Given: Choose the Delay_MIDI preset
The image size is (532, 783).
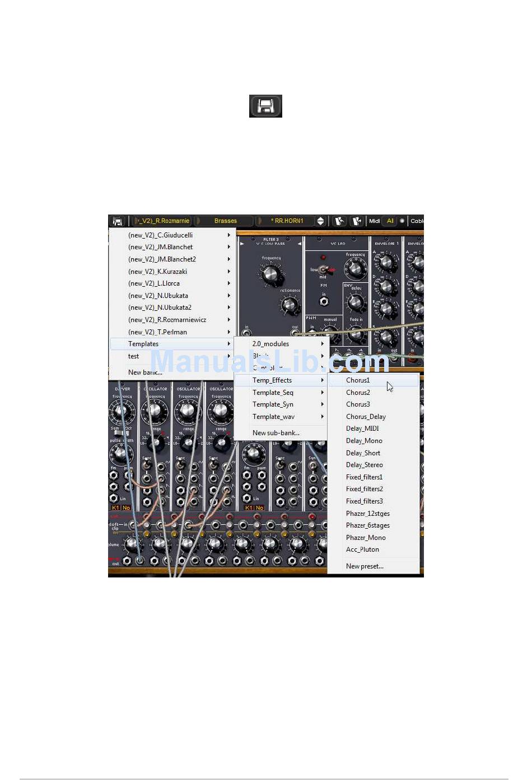Looking at the screenshot, I should [x=374, y=428].
